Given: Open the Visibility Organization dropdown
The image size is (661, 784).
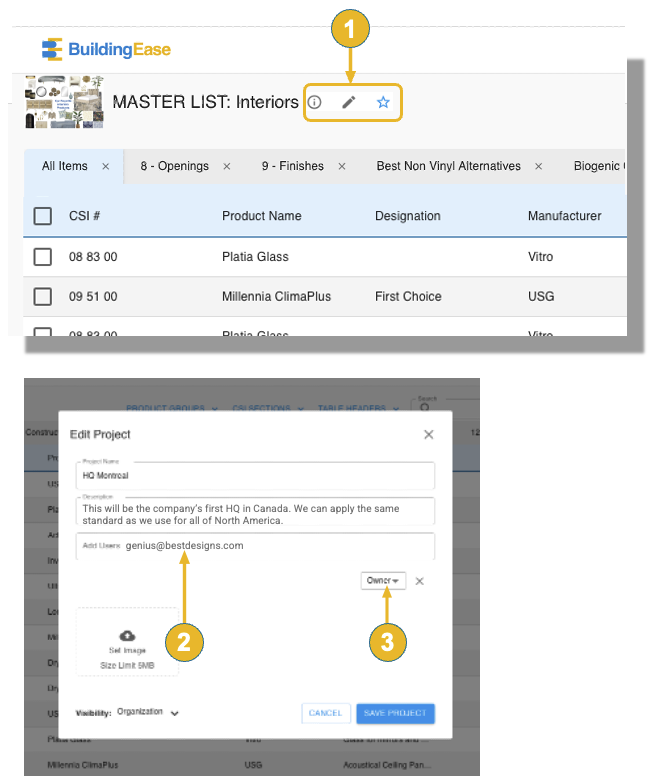Looking at the screenshot, I should click(148, 712).
